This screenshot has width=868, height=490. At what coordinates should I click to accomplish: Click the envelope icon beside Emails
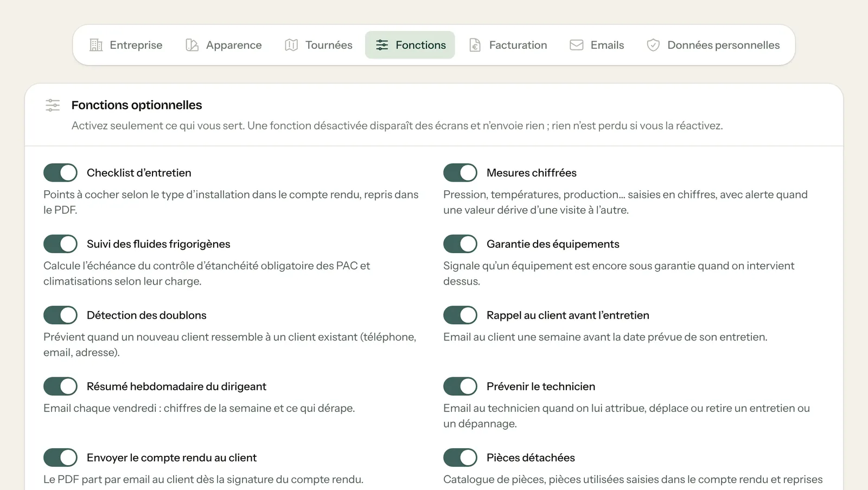[577, 45]
